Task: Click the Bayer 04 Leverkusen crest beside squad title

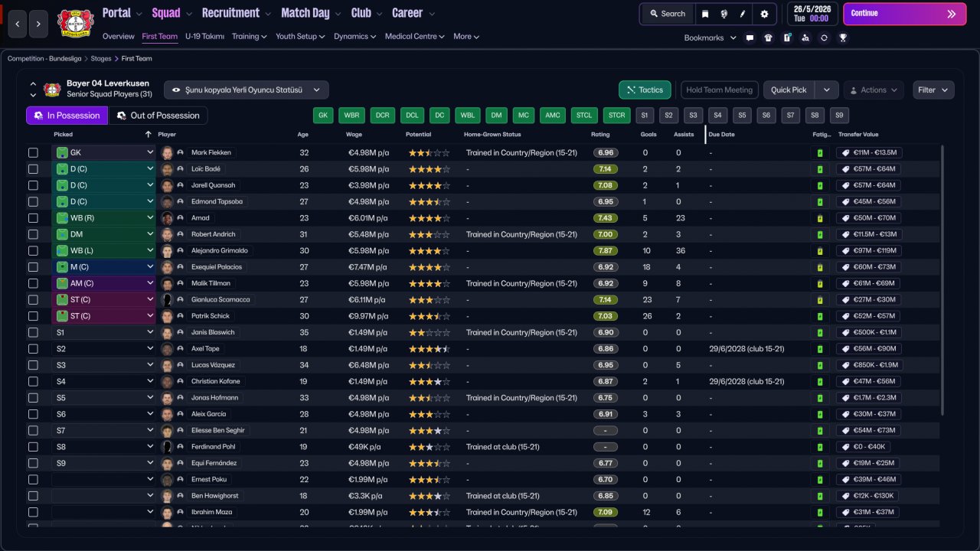Action: click(52, 90)
